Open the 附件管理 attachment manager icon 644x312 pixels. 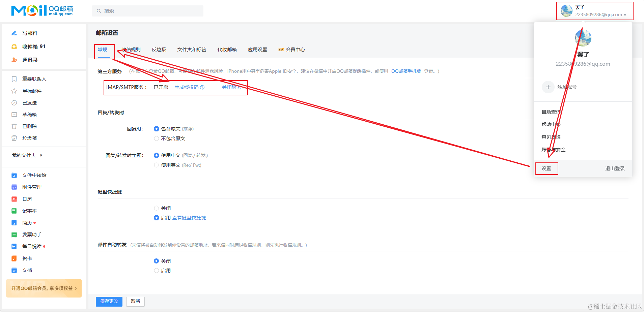[14, 187]
